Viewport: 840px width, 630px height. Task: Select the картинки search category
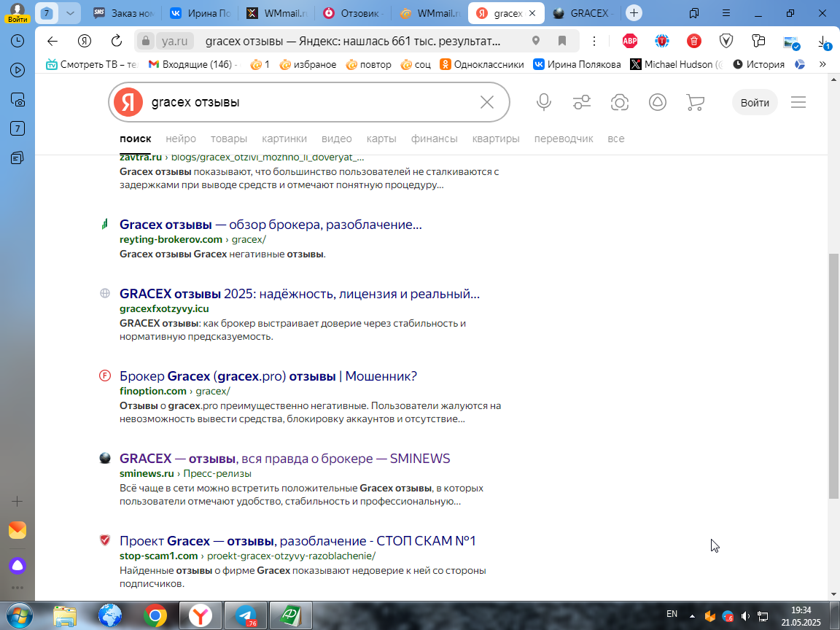click(x=284, y=139)
